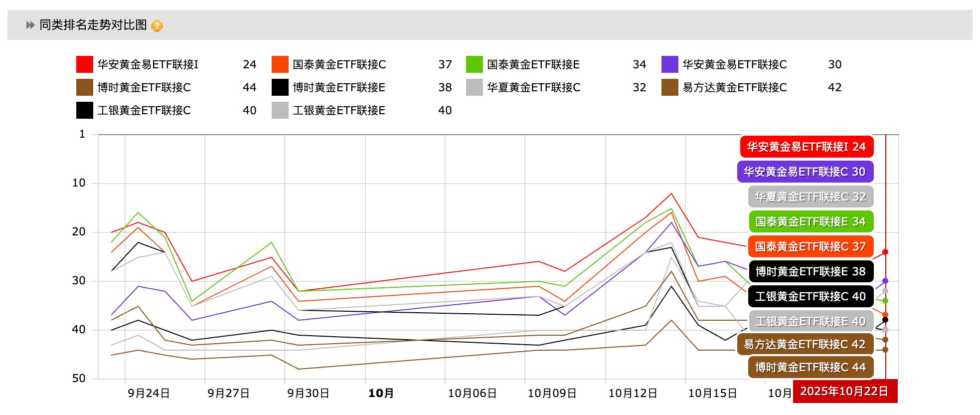Image resolution: width=980 pixels, height=415 pixels.
Task: Click the 10月06日 axis date label
Action: pyautogui.click(x=472, y=393)
